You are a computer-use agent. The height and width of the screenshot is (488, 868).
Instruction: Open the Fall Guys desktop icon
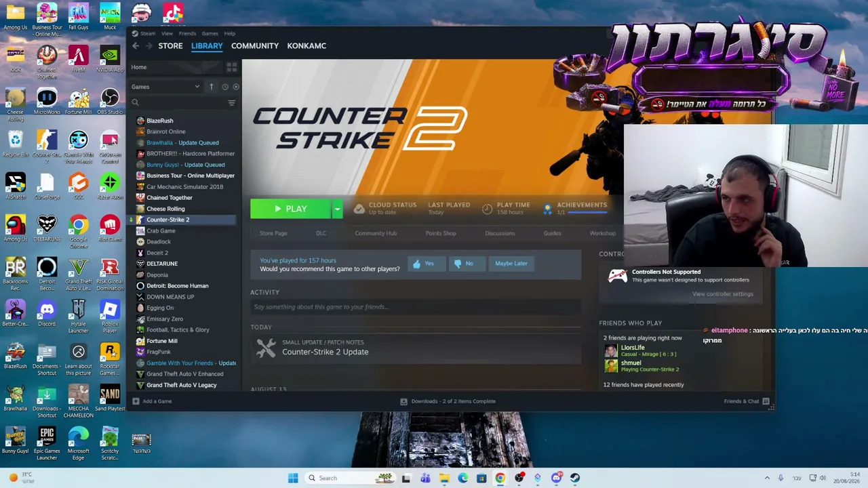coord(78,17)
